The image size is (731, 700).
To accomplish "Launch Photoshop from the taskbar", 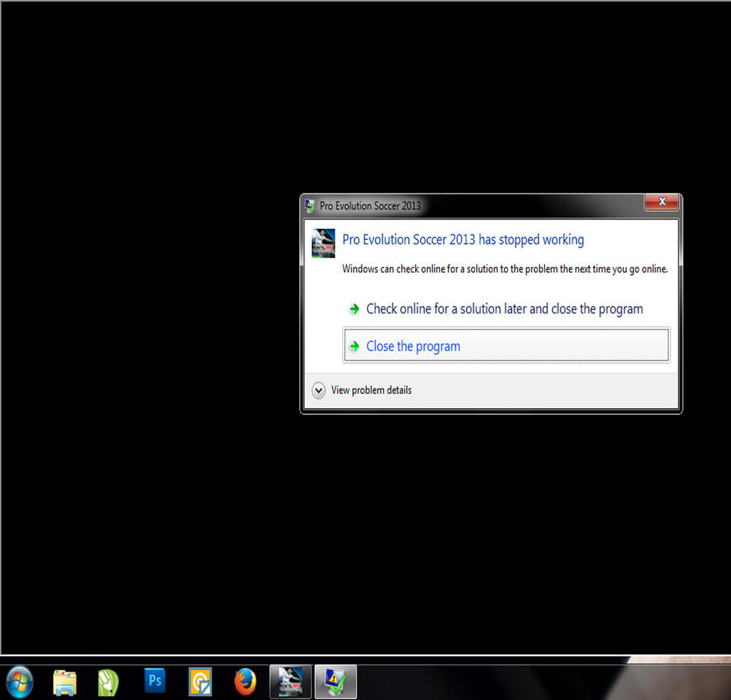I will tap(155, 681).
